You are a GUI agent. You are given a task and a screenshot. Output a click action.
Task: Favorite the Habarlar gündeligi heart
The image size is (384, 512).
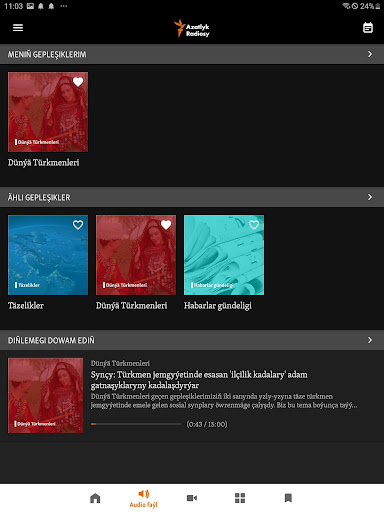point(254,225)
